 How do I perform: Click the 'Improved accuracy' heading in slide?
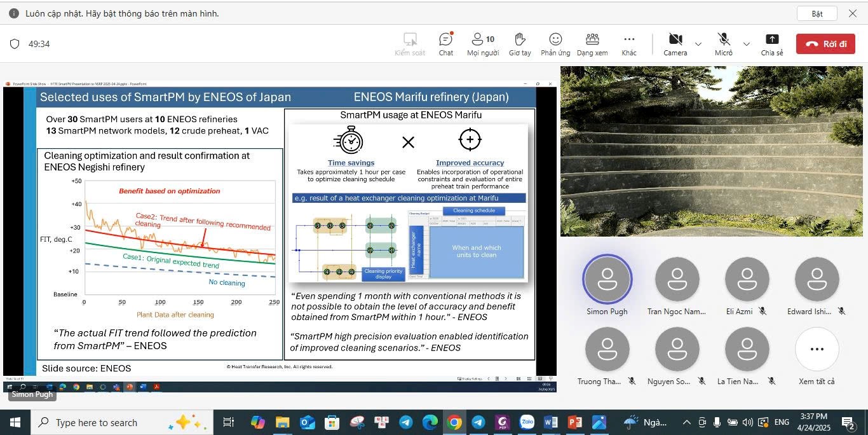pos(470,163)
